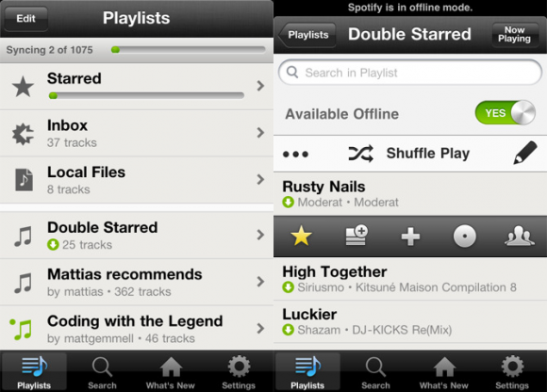Open the Settings tab on the left screen

coord(239,372)
